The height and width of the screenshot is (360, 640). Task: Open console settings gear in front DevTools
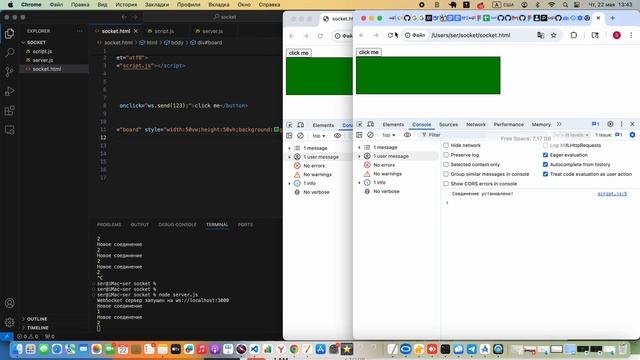coord(632,135)
